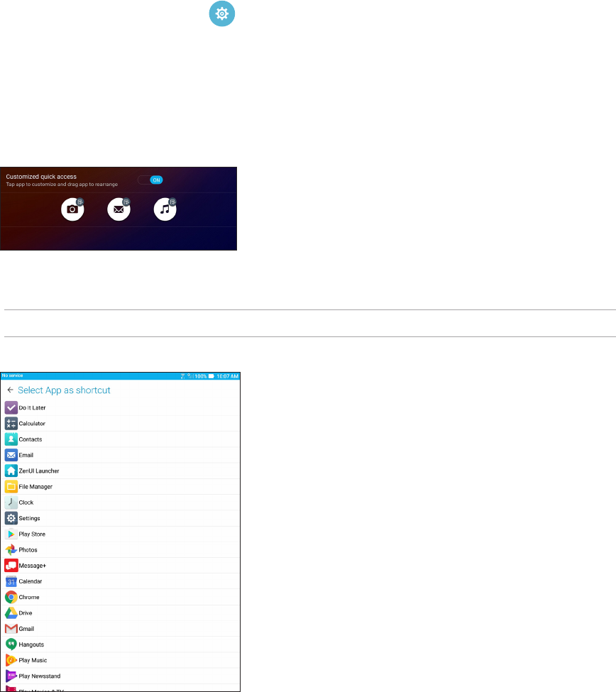Choose the Calculator app icon
Viewport: 616px width, 692px height.
coord(11,424)
